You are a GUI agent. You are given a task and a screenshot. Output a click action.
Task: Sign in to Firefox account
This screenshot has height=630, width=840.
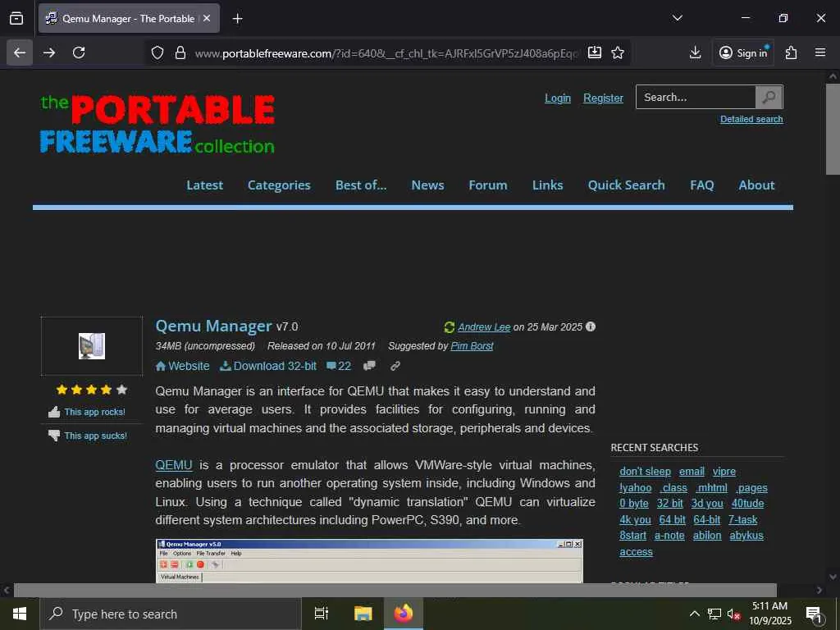(743, 52)
